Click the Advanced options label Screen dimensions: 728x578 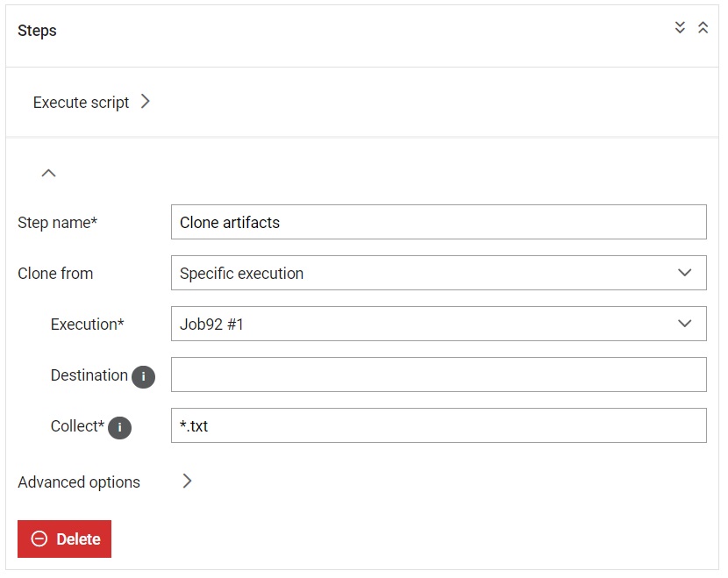(79, 482)
